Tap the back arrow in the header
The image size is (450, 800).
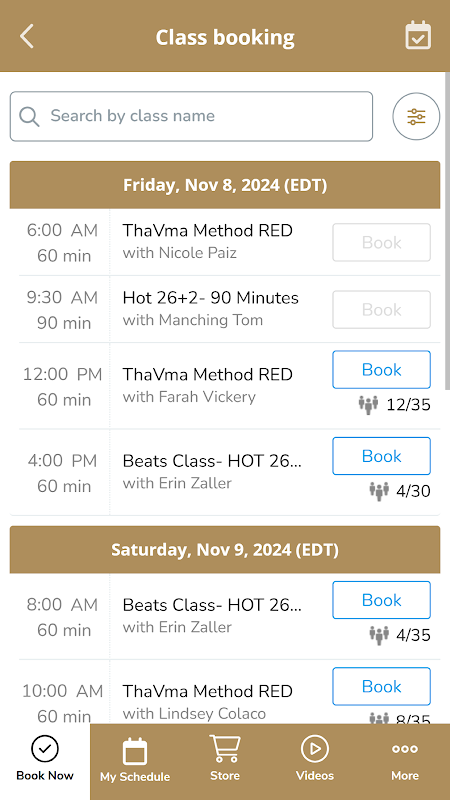[x=27, y=37]
